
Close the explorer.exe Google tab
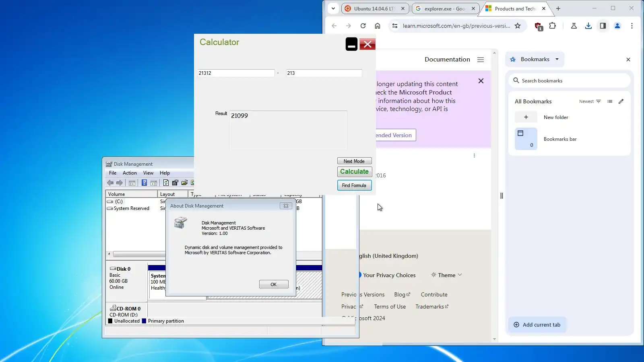tap(473, 8)
